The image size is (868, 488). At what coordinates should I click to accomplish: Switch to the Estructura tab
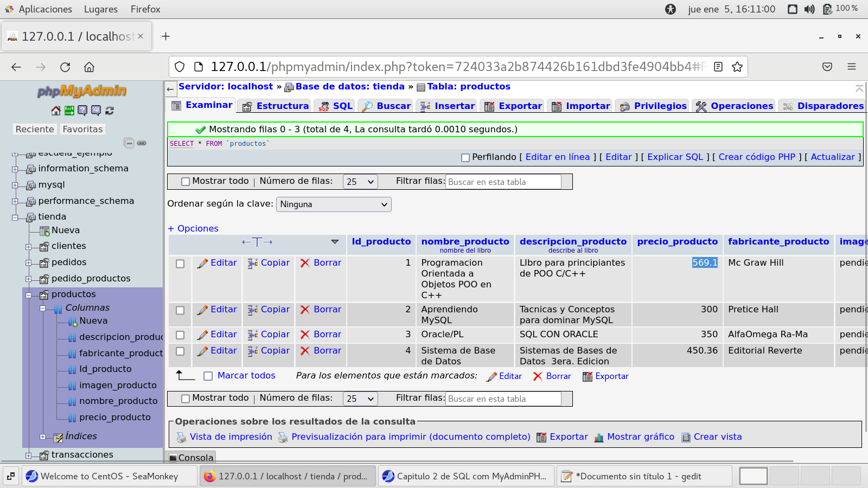coord(276,106)
